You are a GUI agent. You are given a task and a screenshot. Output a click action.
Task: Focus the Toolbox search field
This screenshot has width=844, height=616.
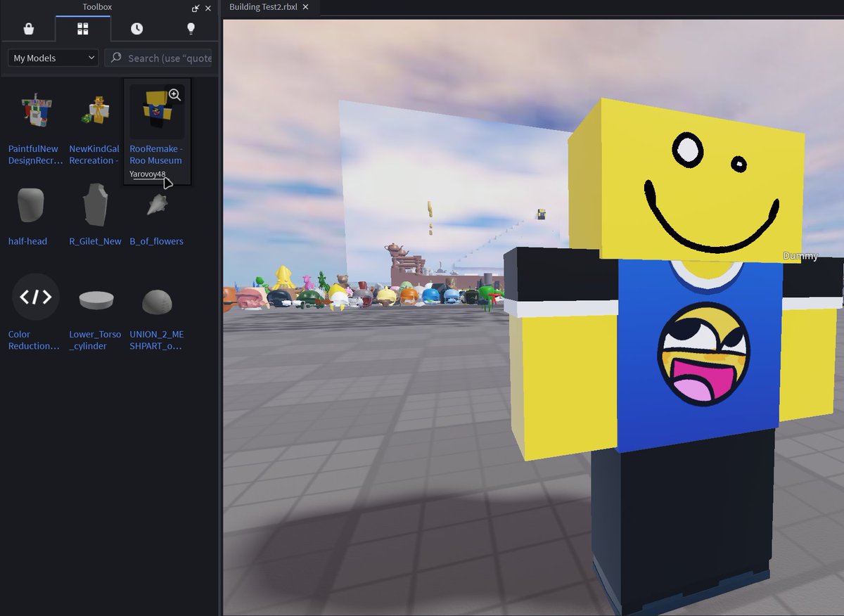[159, 58]
